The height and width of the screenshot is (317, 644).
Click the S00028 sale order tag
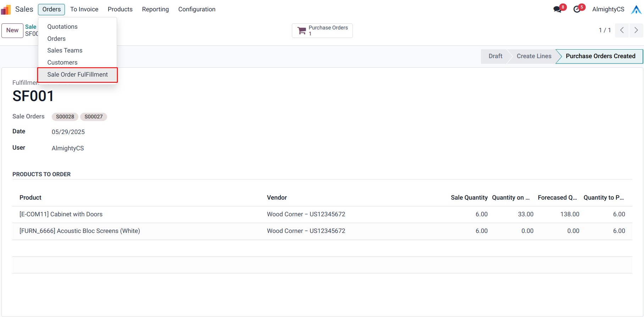point(65,117)
